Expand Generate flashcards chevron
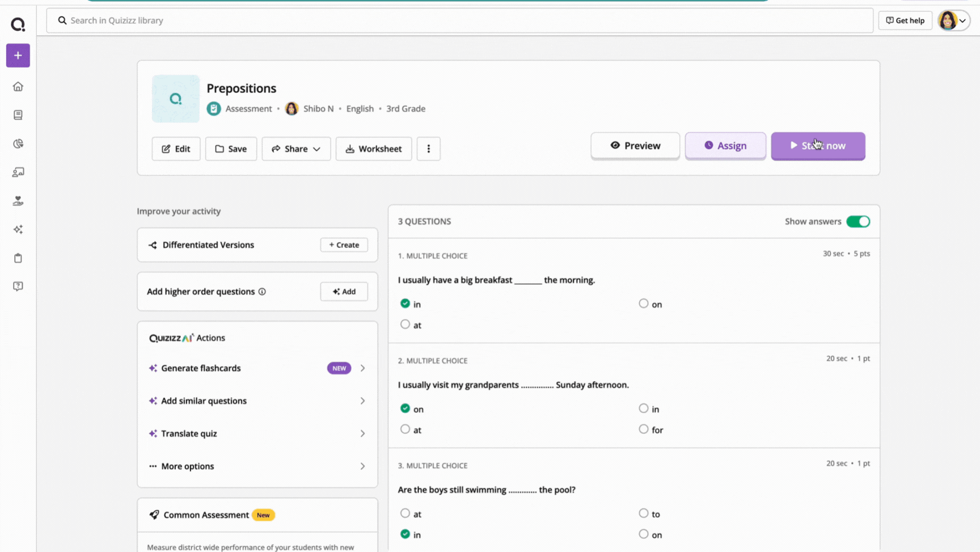 362,368
